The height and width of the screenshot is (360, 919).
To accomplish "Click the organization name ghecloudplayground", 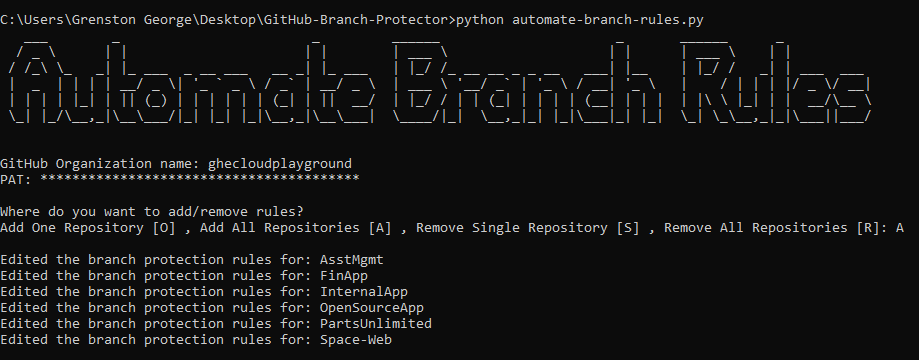I will coord(280,164).
